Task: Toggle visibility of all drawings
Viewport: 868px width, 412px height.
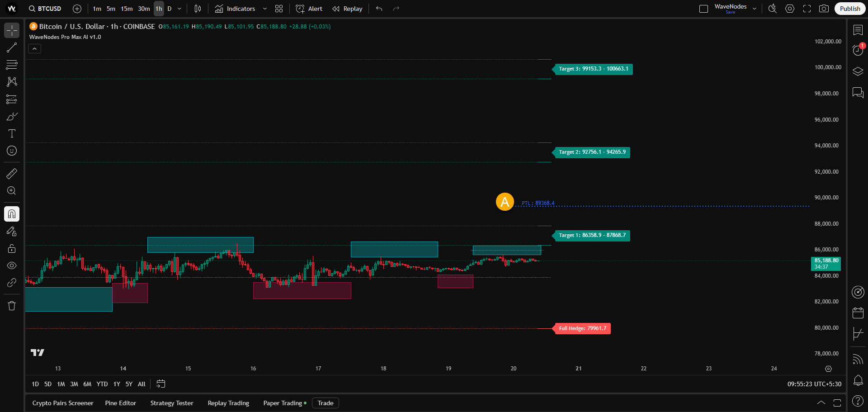Action: pos(11,265)
